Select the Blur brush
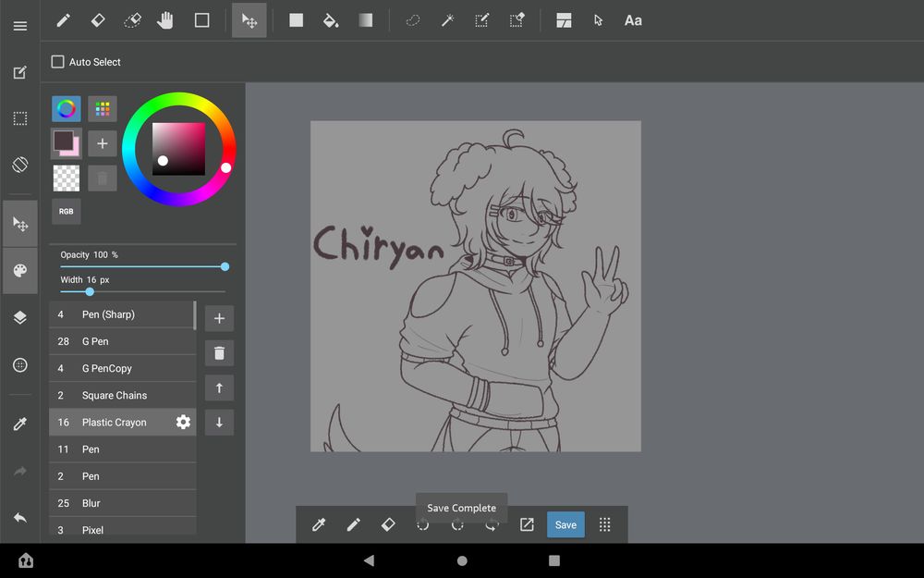This screenshot has width=924, height=578. pos(122,503)
